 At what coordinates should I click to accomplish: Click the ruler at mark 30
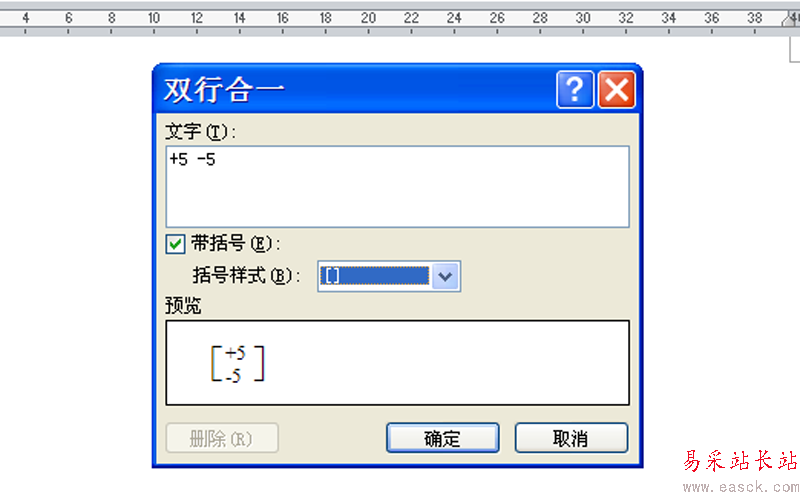pos(583,18)
